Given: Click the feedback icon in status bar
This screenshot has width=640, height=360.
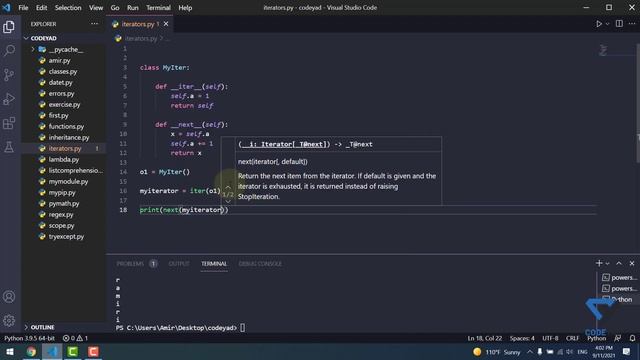Looking at the screenshot, I should coord(618,338).
